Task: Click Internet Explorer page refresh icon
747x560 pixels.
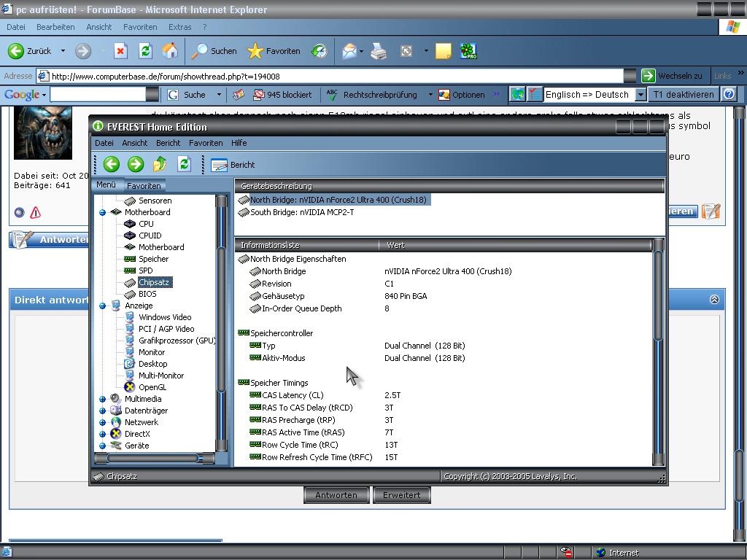Action: pos(145,51)
